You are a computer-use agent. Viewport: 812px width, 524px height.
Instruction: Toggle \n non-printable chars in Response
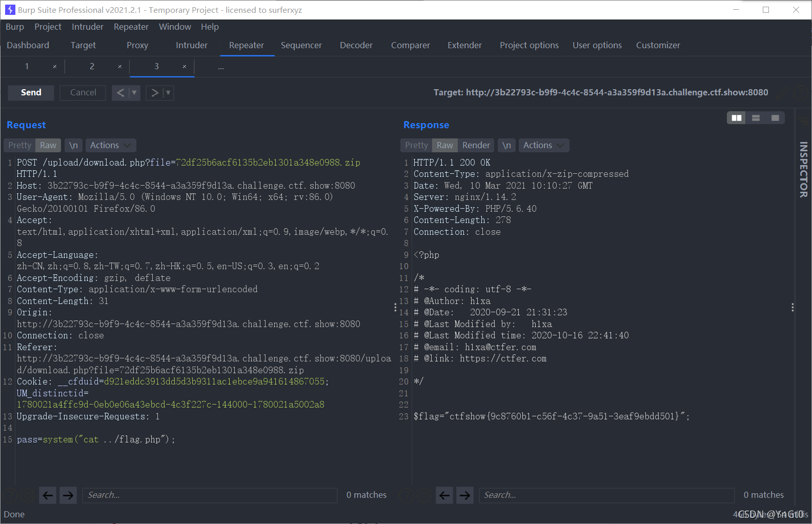pyautogui.click(x=506, y=145)
